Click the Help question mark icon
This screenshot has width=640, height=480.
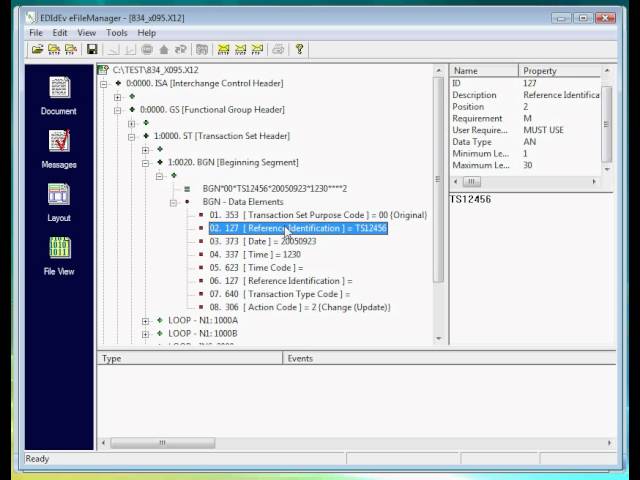[299, 49]
